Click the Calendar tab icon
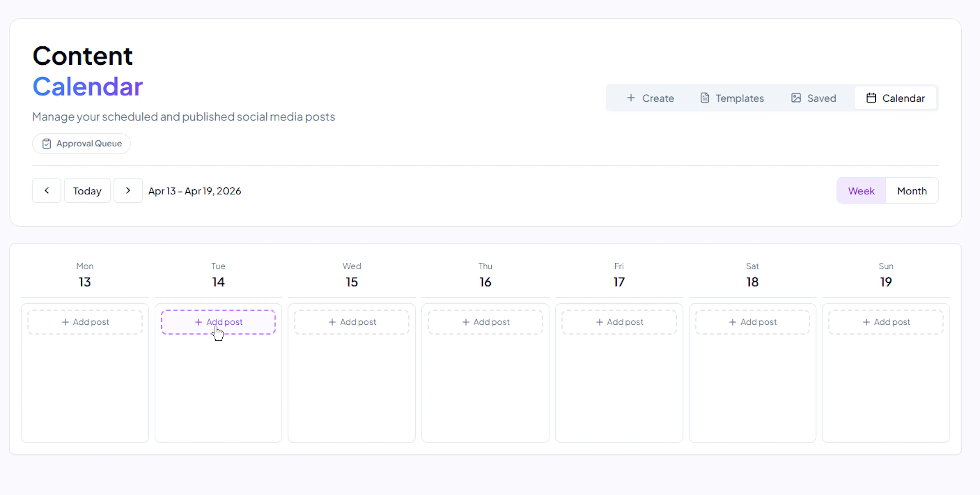 (x=871, y=98)
